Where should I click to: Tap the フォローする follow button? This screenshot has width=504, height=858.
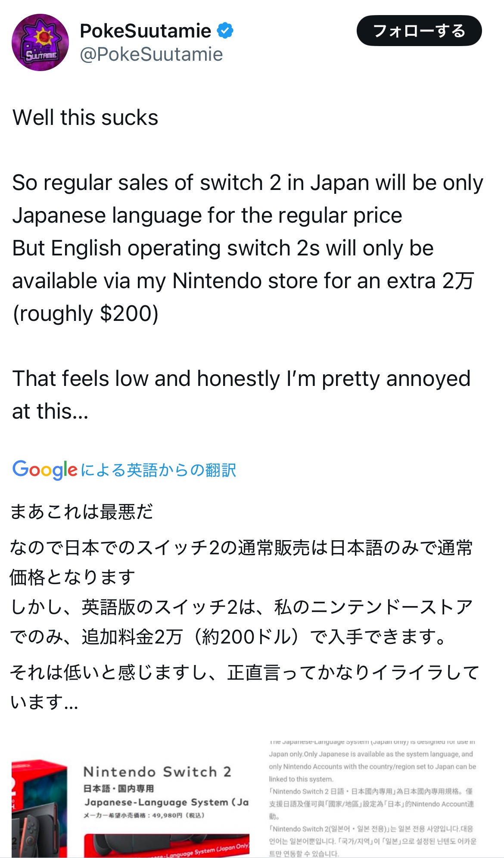click(419, 31)
